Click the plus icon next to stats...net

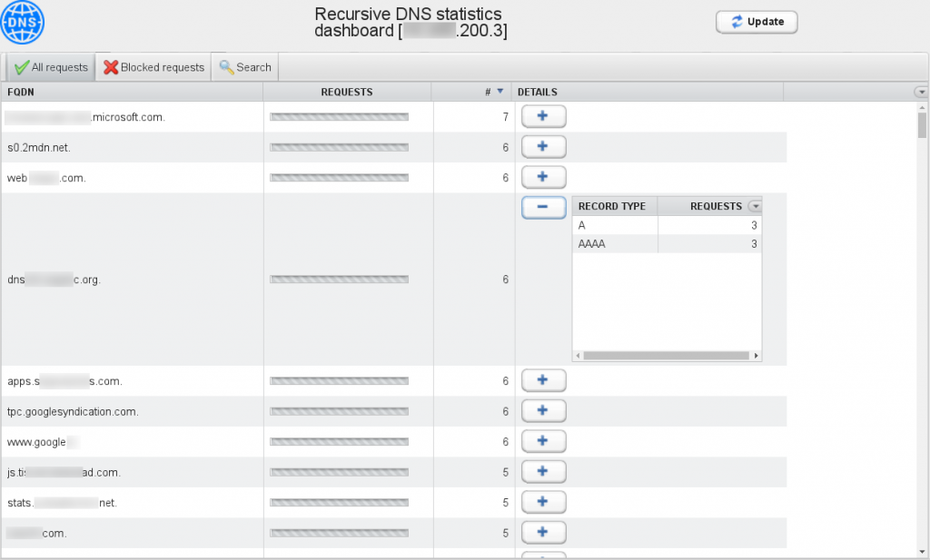[x=543, y=502]
